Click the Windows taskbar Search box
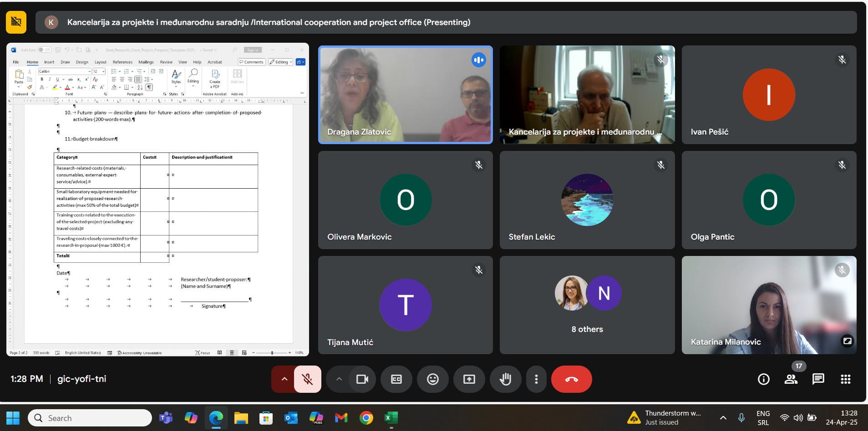This screenshot has width=868, height=431. 90,418
